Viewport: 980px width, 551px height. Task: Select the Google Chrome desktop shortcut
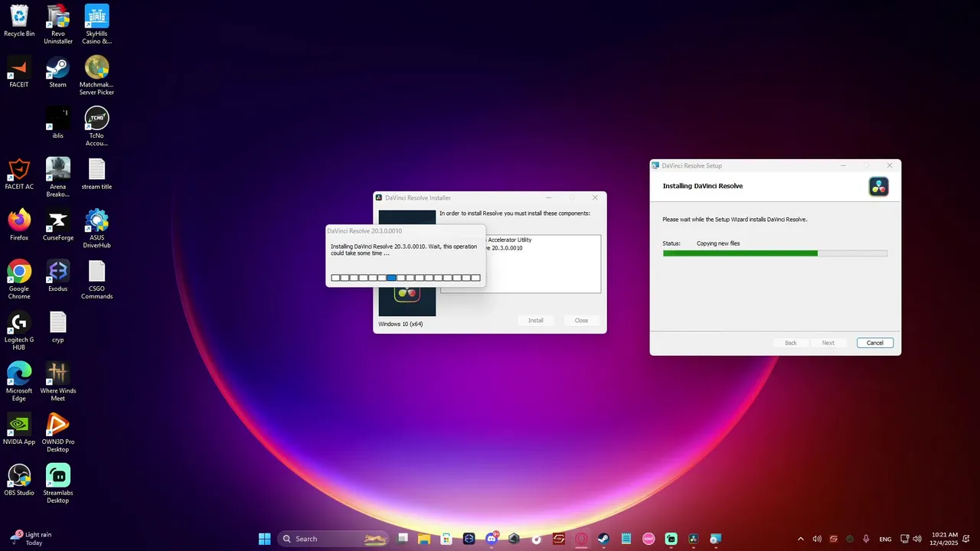point(19,280)
